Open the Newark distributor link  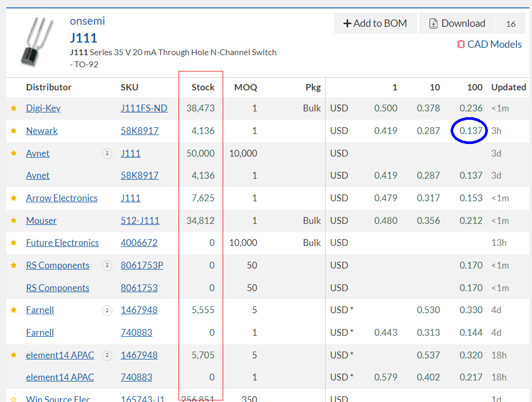tap(41, 131)
